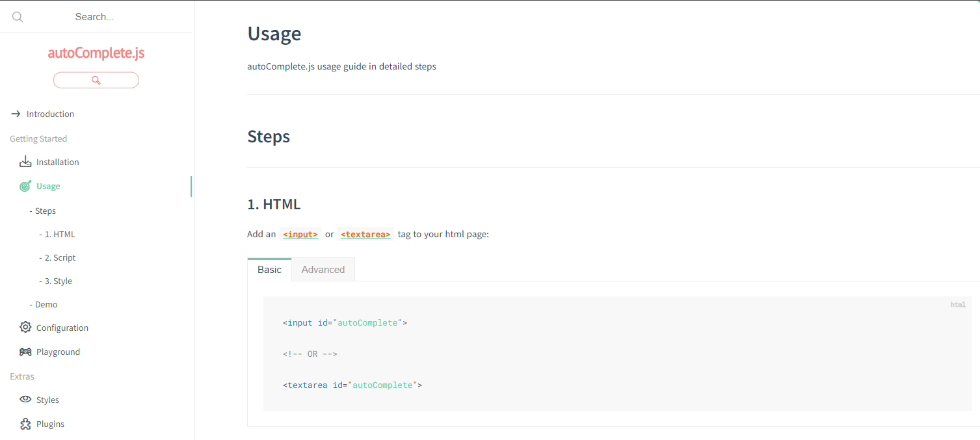
Task: Open the Styles page
Action: pos(47,400)
